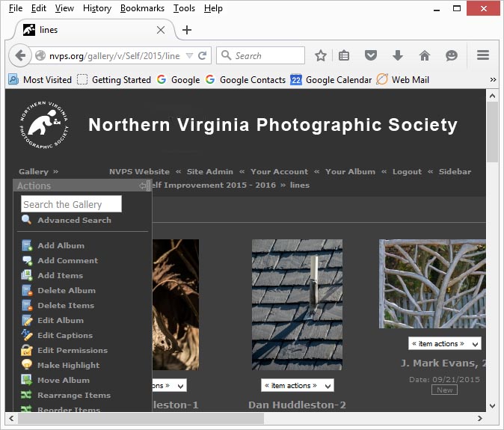The image size is (504, 430).
Task: Open the Bookmarks menu
Action: 142,8
